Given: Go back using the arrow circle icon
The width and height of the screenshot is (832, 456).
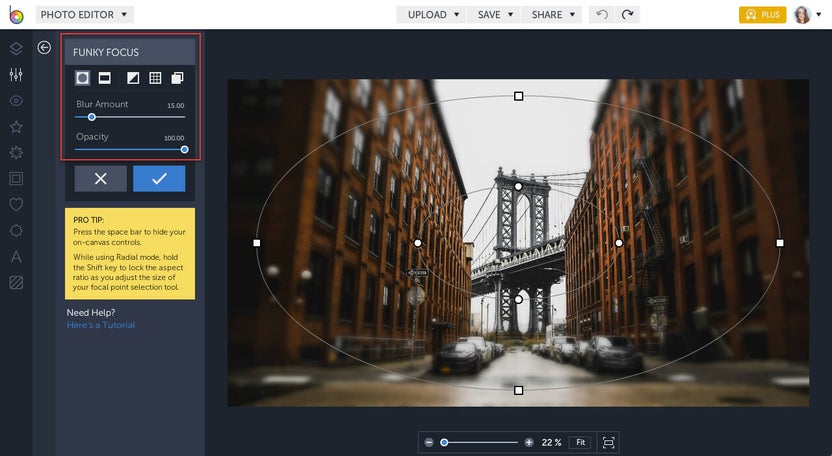Looking at the screenshot, I should pos(44,48).
